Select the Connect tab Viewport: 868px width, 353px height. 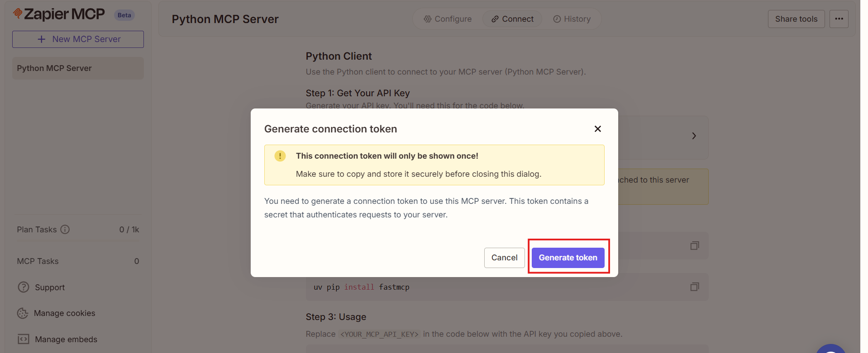(512, 19)
